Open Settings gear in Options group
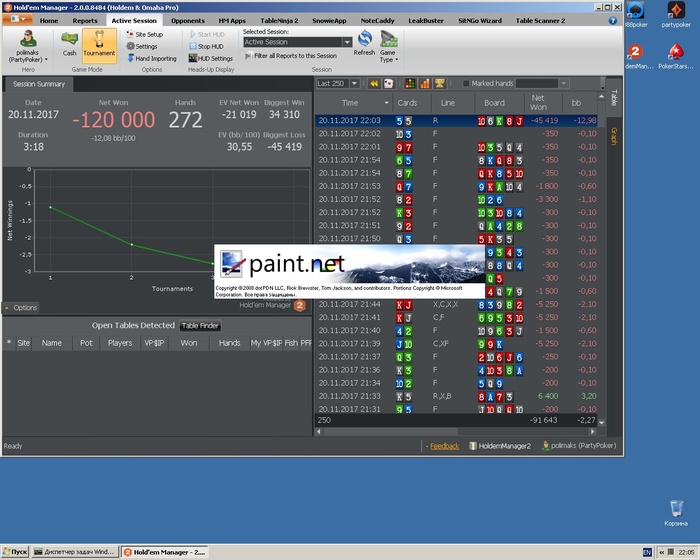This screenshot has height=560, width=700. coord(142,46)
